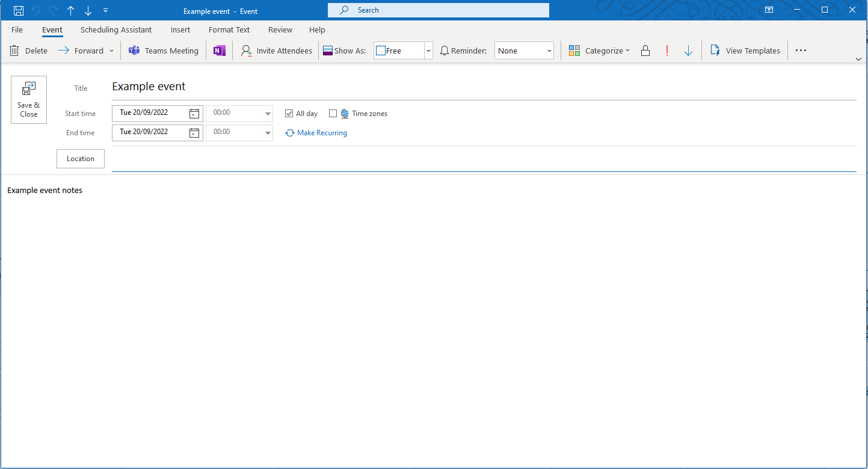Click the Location text field
The image size is (868, 469).
point(484,159)
